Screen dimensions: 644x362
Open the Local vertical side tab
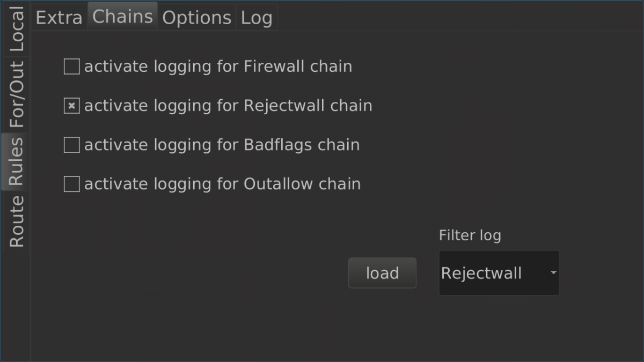pos(17,29)
